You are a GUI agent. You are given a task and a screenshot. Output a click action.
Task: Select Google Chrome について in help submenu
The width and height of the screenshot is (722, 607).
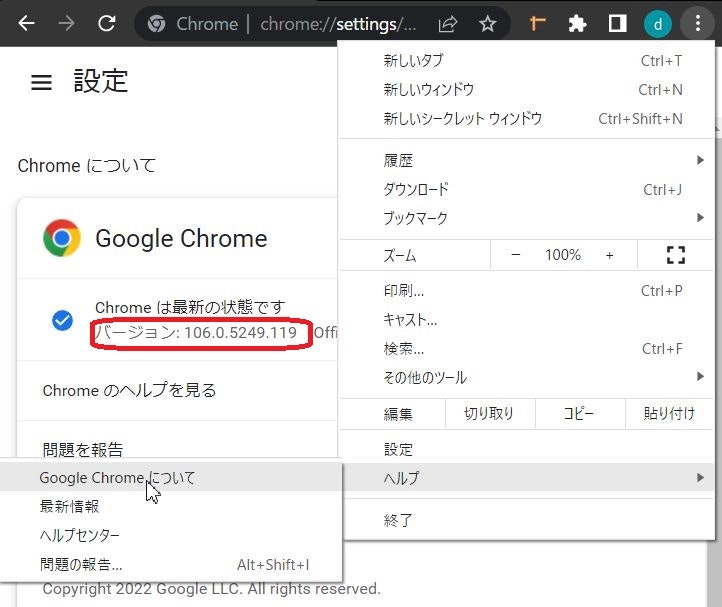pyautogui.click(x=171, y=478)
